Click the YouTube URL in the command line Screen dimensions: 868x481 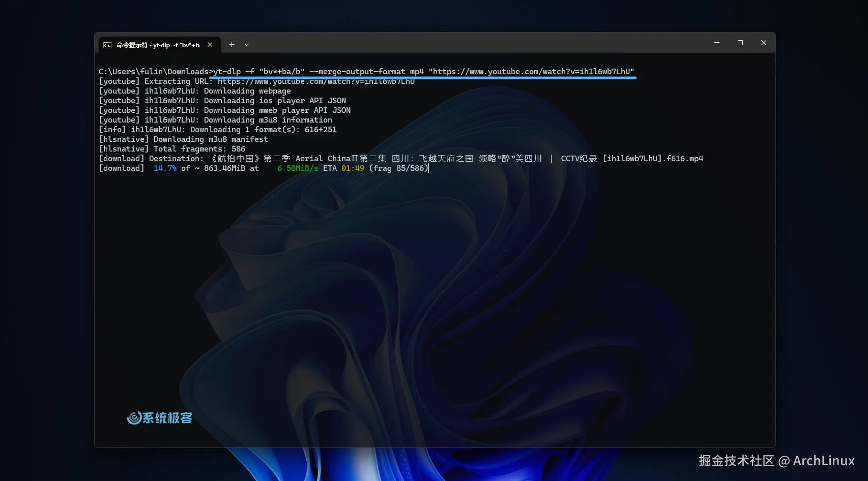click(x=531, y=72)
